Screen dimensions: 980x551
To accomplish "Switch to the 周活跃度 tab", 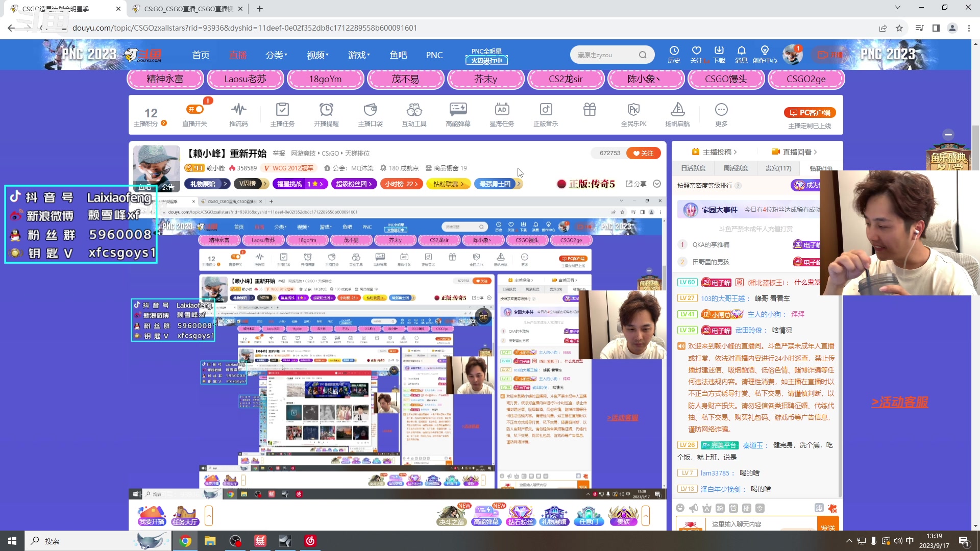I will click(x=736, y=168).
